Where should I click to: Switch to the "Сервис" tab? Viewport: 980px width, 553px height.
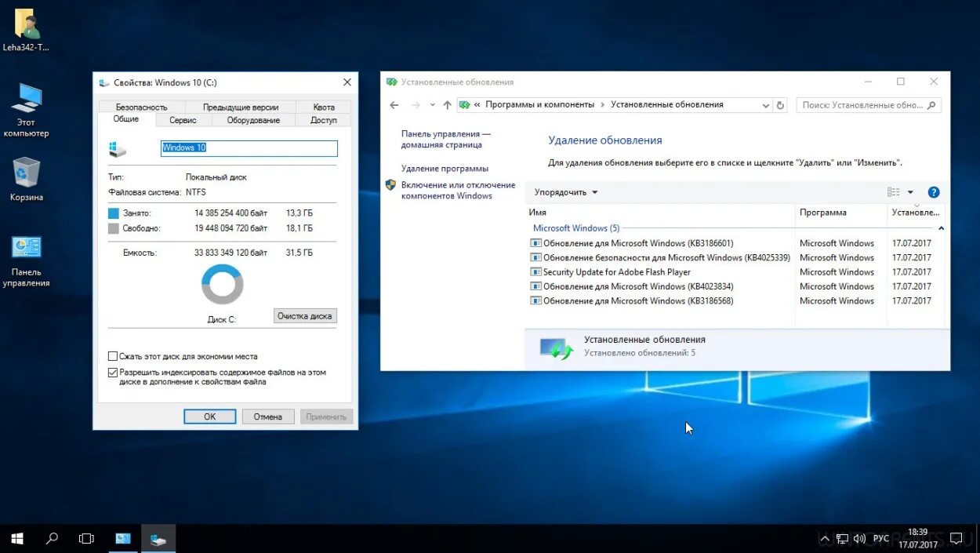(183, 120)
